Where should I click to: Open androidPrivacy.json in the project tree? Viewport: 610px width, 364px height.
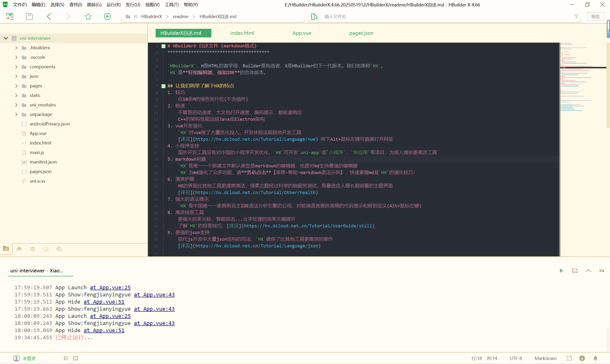50,124
